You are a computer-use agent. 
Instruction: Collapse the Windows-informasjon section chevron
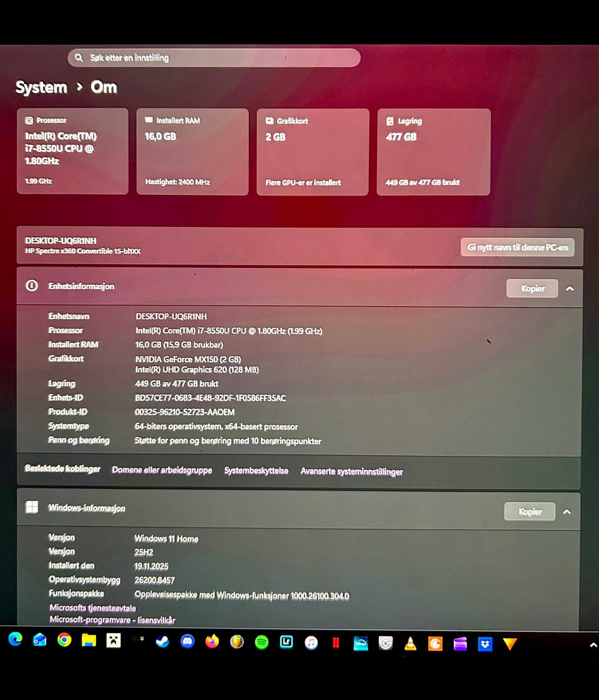[567, 511]
